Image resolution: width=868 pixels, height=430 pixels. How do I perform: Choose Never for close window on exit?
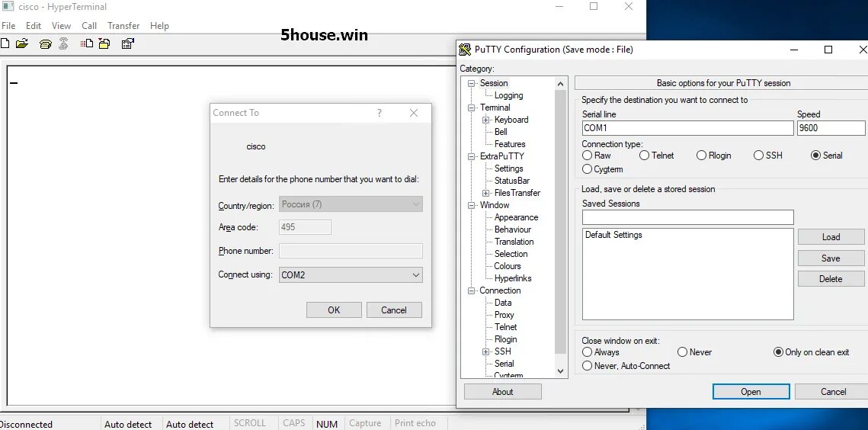click(x=683, y=352)
